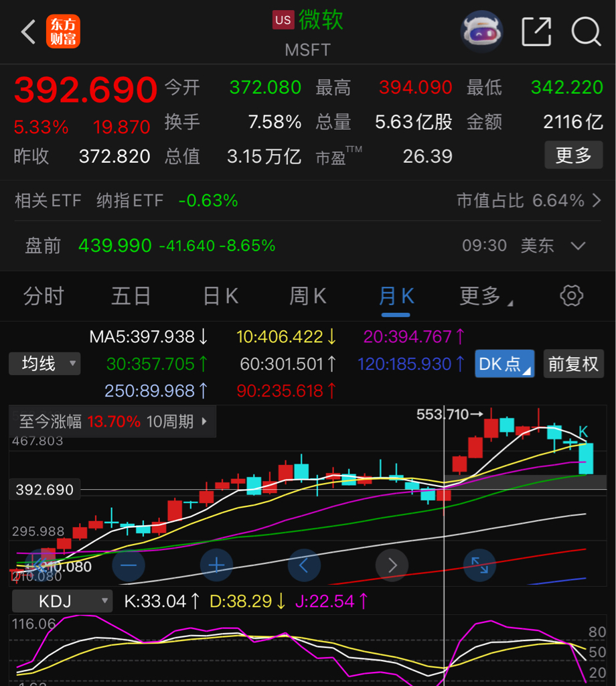The width and height of the screenshot is (616, 686).
Task: Tap the 60:301.501 moving average value
Action: [x=288, y=364]
